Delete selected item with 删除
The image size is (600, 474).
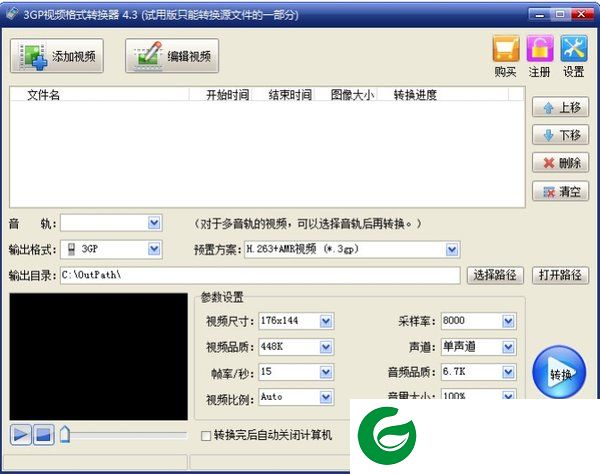click(x=560, y=163)
